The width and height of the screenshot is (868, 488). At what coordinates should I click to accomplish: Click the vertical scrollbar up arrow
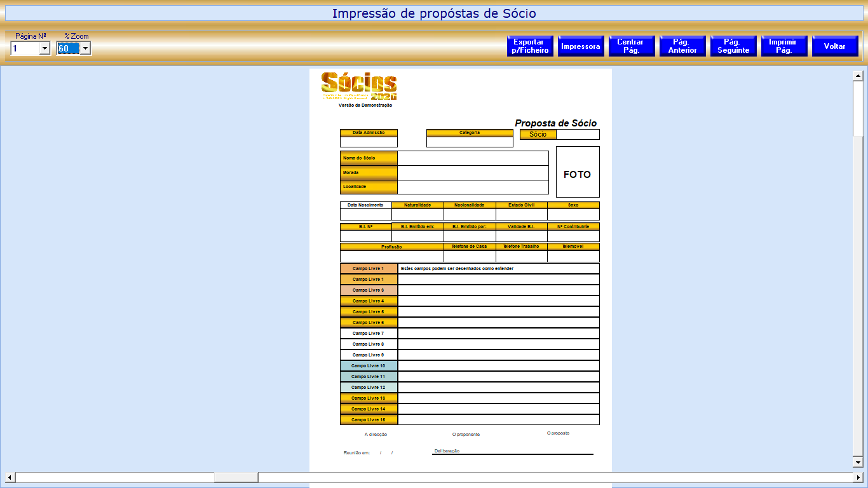pyautogui.click(x=858, y=76)
